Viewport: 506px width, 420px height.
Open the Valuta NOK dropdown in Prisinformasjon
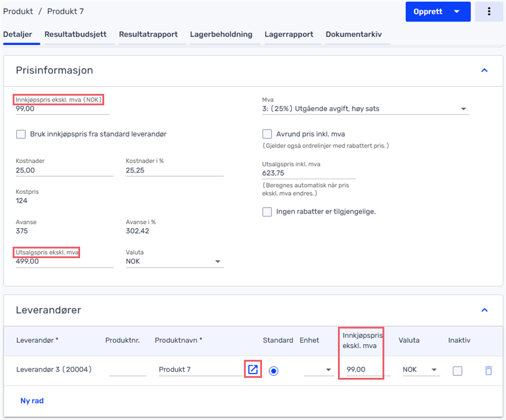(x=175, y=261)
